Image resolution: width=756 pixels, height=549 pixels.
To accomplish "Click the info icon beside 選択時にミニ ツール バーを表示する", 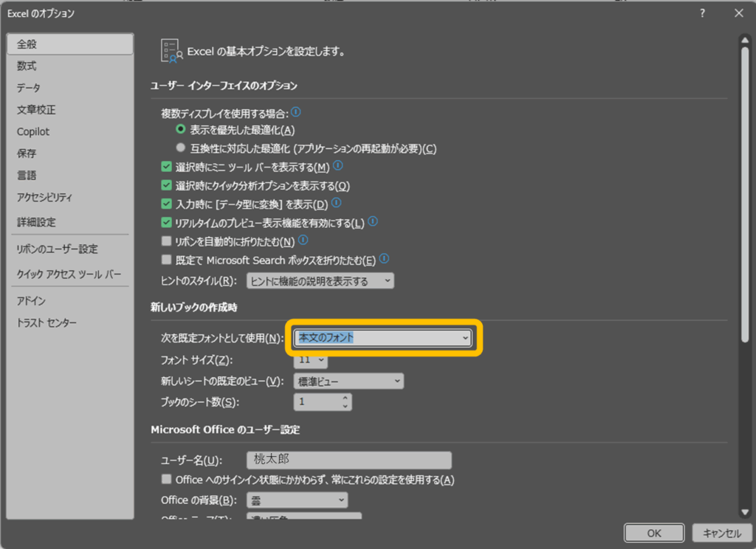I will [x=338, y=166].
